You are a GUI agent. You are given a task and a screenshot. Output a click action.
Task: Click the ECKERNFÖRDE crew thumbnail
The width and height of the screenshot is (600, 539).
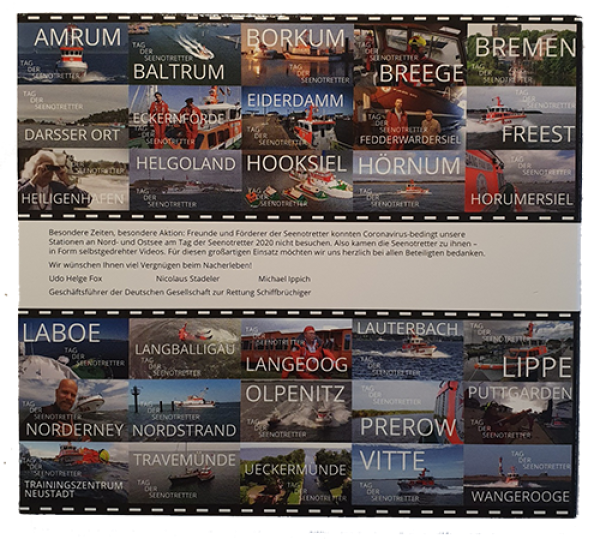(185, 117)
